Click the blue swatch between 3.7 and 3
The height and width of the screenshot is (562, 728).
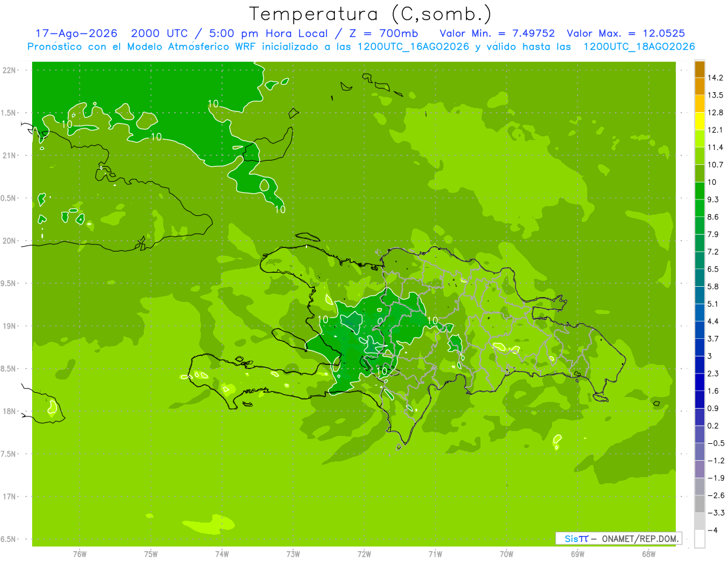pyautogui.click(x=699, y=347)
